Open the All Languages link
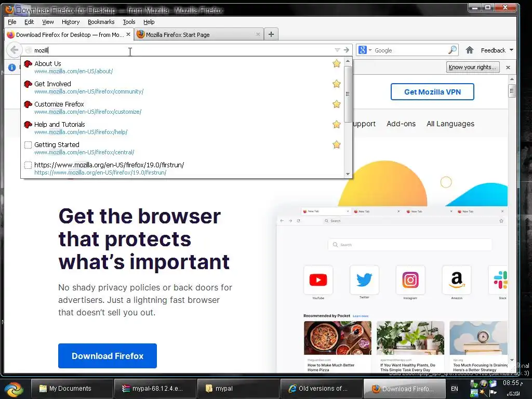 click(450, 124)
